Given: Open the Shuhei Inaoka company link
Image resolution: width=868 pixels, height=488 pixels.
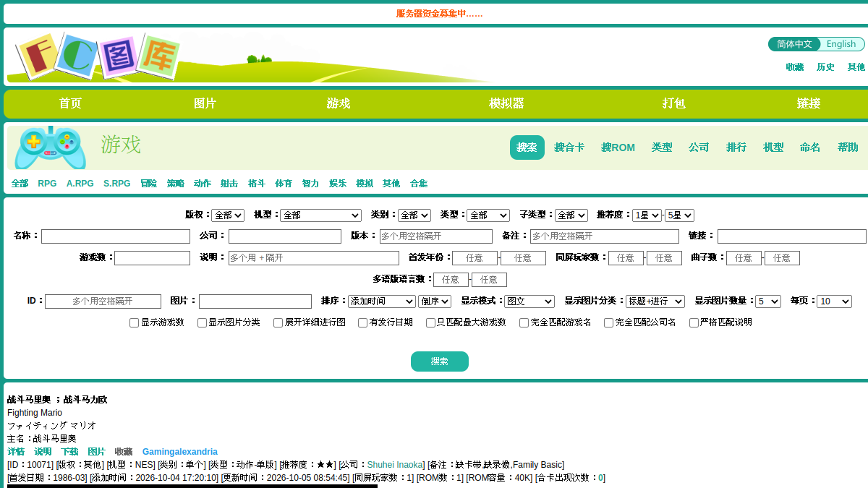Looking at the screenshot, I should pos(395,465).
